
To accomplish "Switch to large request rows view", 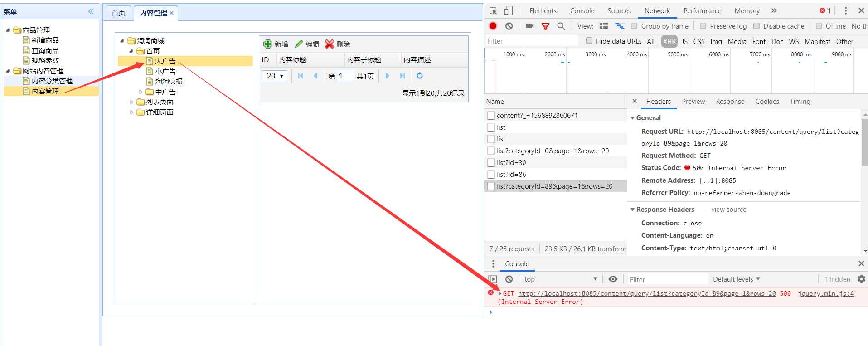I will (604, 26).
